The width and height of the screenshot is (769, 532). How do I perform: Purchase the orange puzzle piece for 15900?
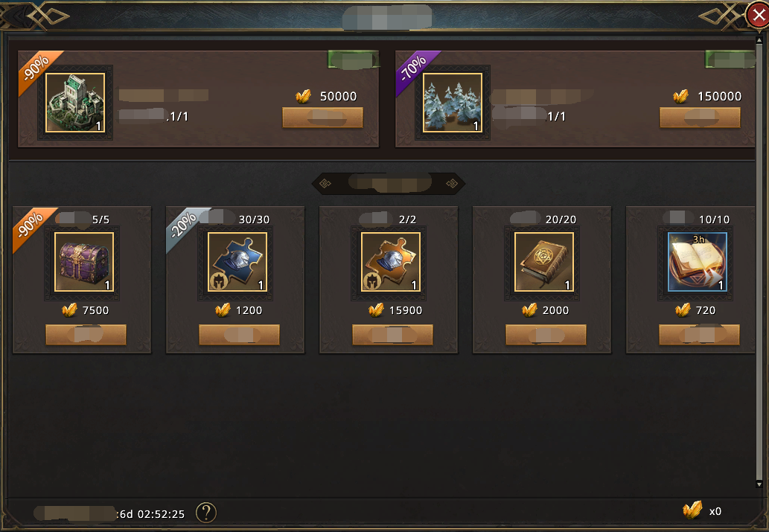pyautogui.click(x=392, y=335)
